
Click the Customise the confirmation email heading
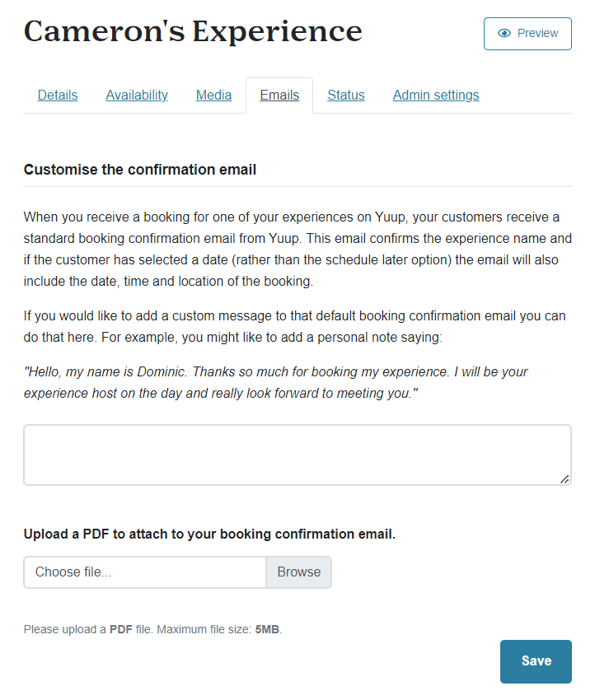click(x=140, y=170)
